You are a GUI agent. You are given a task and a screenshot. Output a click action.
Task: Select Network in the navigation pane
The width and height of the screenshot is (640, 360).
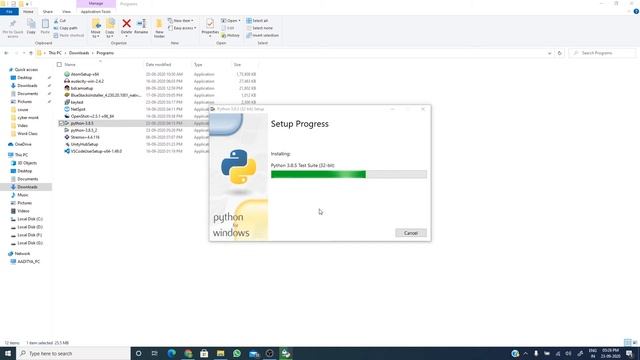click(22, 254)
